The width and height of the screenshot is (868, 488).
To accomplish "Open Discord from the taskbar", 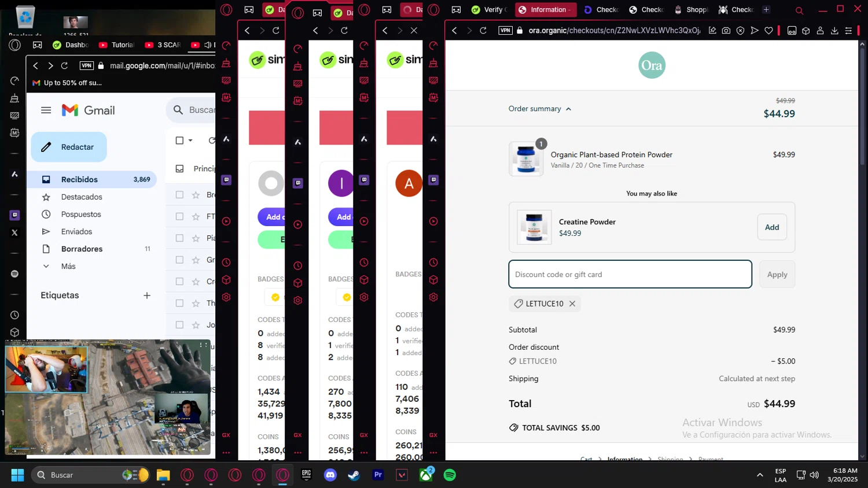I will tap(330, 475).
